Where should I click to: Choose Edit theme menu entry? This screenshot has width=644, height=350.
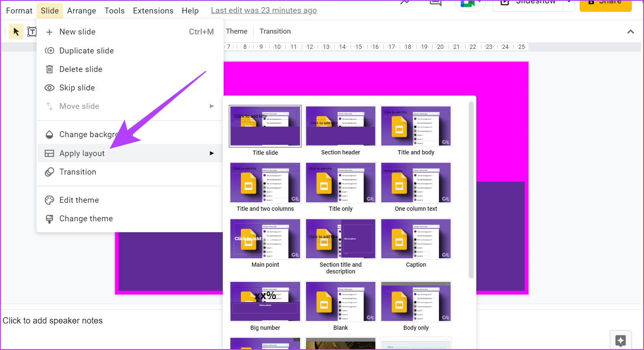[x=130, y=200]
